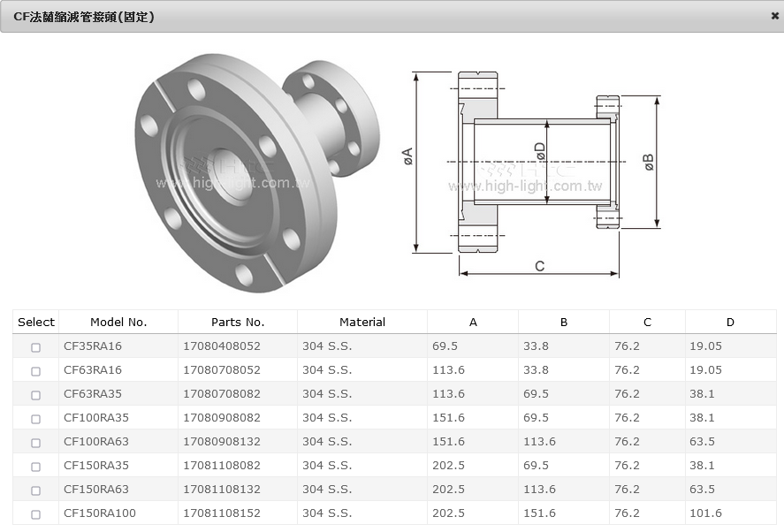Tick the checkbox for CF35RA16
The height and width of the screenshot is (532, 784).
coord(36,347)
